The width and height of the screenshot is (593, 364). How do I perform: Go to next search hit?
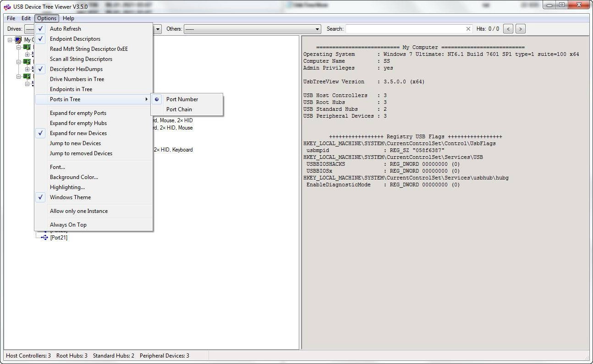pyautogui.click(x=520, y=29)
